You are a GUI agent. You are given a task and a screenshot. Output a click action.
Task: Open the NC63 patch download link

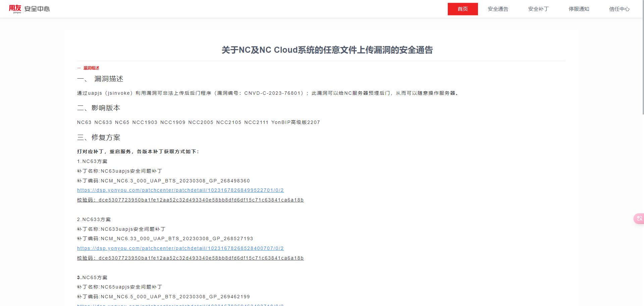pyautogui.click(x=180, y=190)
